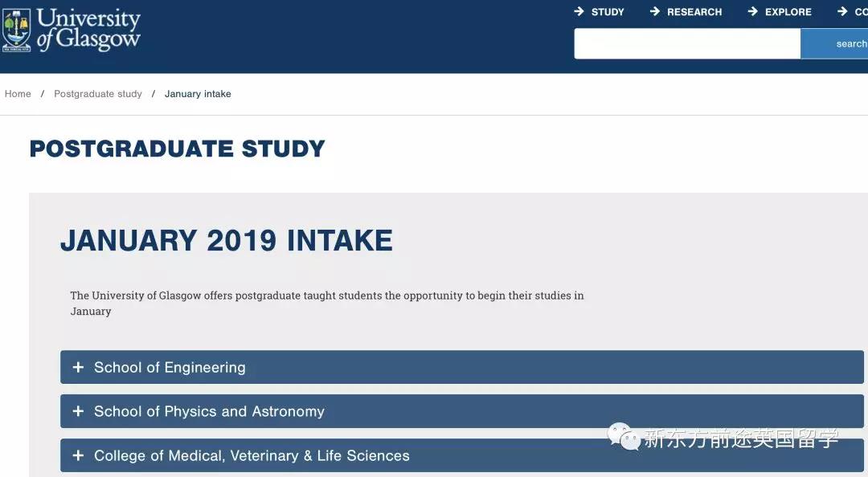Open the EXPLORE navigation menu

(788, 11)
